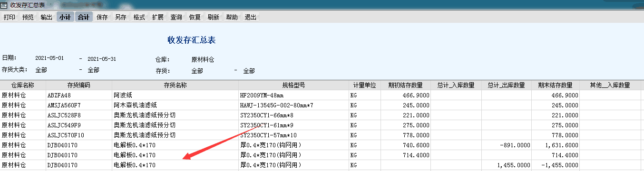The height and width of the screenshot is (171, 644).
Task: Sort by the 仓库名称 column header
Action: coord(23,85)
